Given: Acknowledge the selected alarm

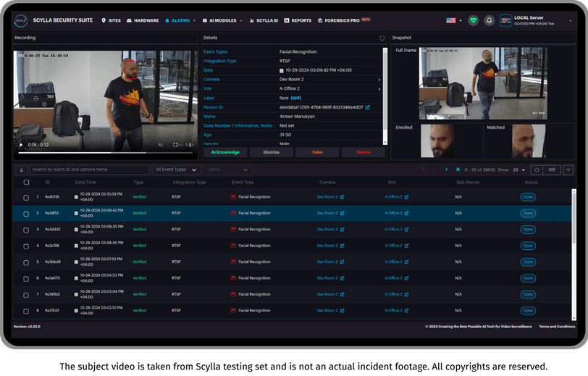Looking at the screenshot, I should click(x=225, y=152).
